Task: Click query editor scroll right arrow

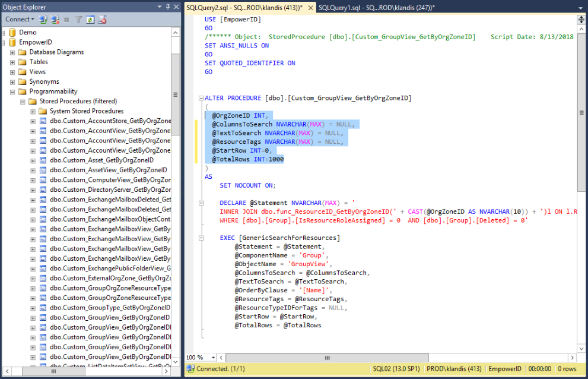Action: pyautogui.click(x=572, y=358)
